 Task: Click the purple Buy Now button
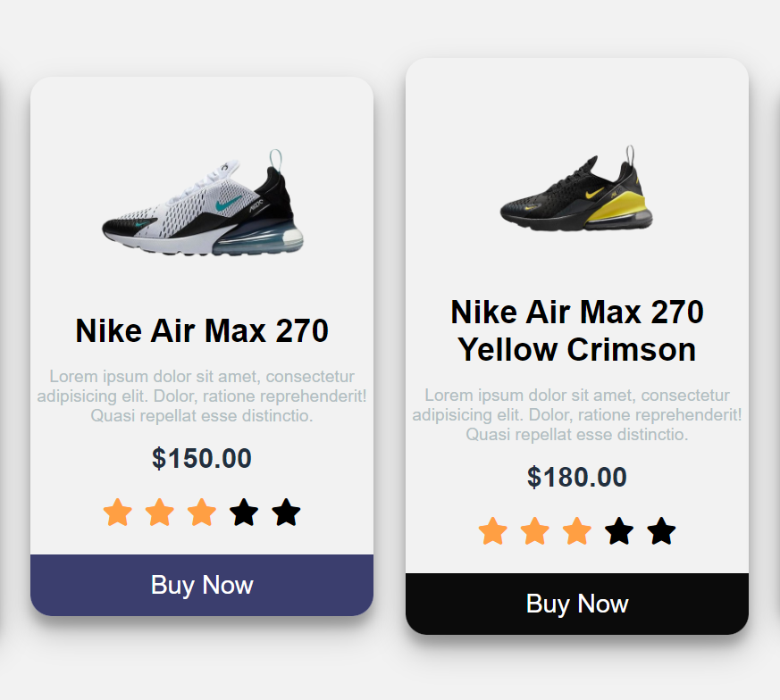(x=202, y=585)
